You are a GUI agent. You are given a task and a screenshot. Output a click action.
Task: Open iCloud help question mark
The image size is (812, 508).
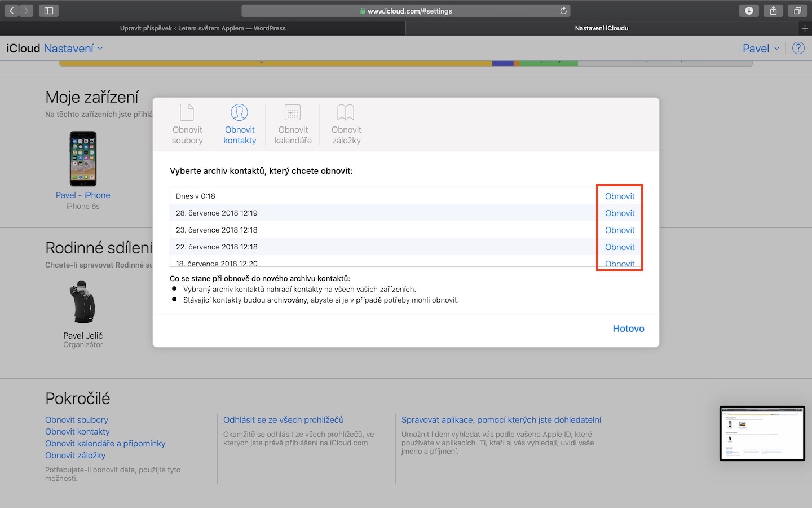coord(798,48)
